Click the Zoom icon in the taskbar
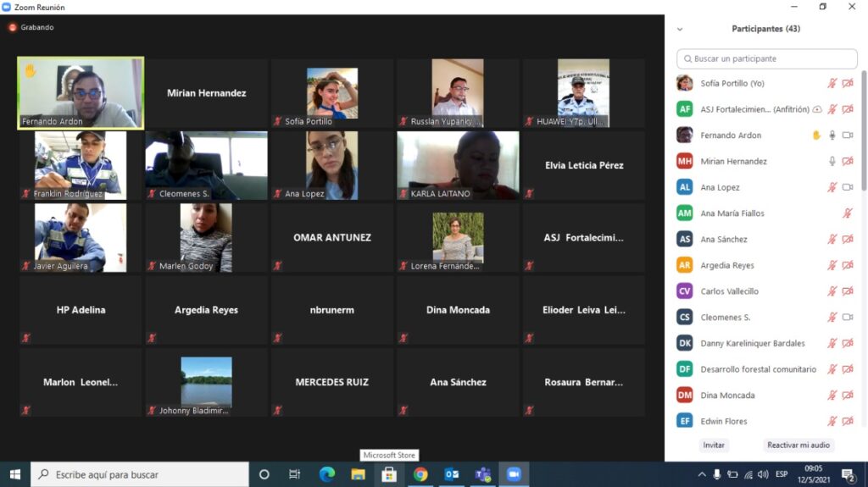 pos(513,474)
